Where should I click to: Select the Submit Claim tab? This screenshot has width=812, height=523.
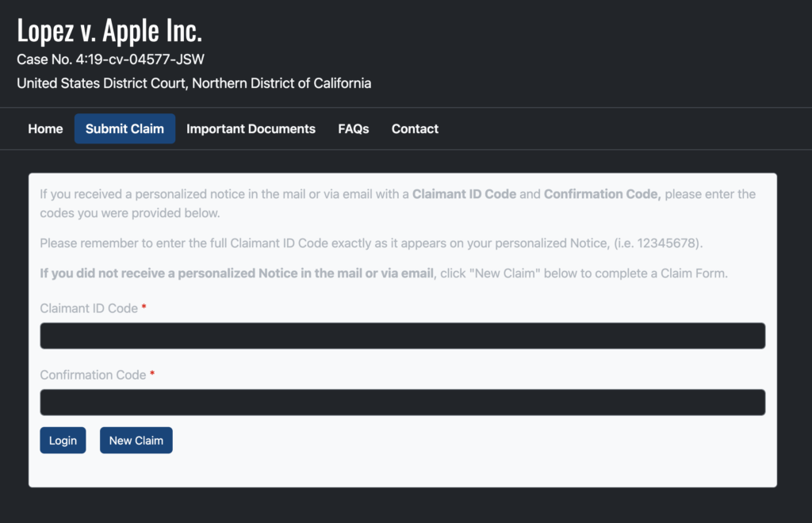pos(124,129)
